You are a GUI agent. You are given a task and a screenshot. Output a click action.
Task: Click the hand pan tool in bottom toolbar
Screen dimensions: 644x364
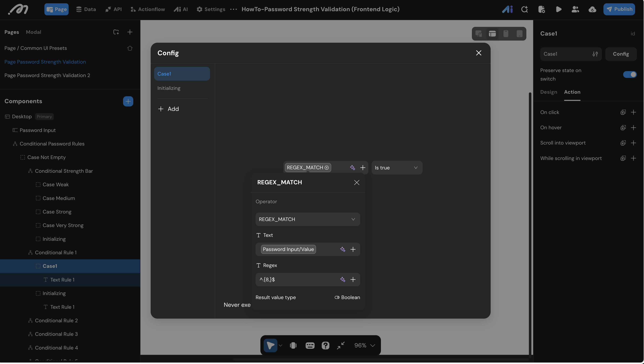293,345
